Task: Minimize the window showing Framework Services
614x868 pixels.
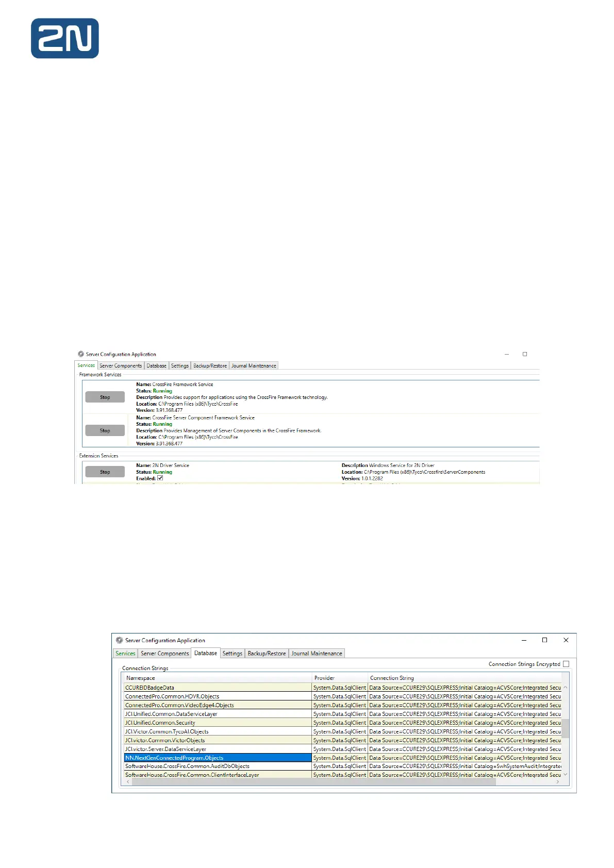Action: (507, 354)
